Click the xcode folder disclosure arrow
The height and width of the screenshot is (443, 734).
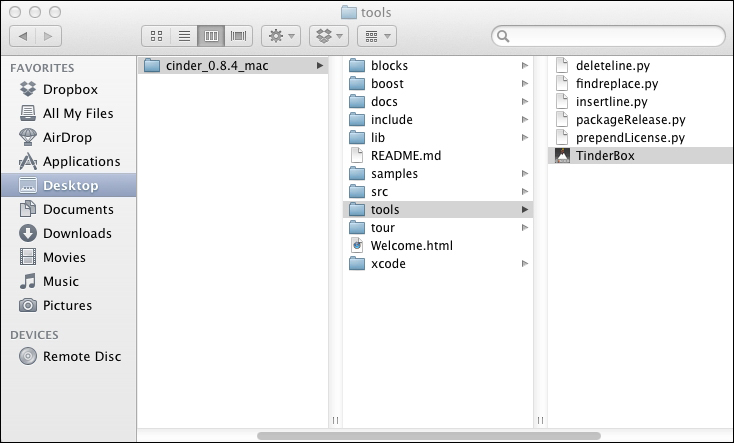coord(525,264)
